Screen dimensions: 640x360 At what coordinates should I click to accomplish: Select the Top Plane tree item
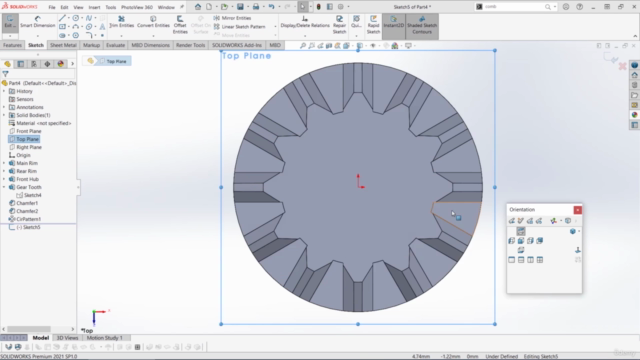pyautogui.click(x=24, y=139)
